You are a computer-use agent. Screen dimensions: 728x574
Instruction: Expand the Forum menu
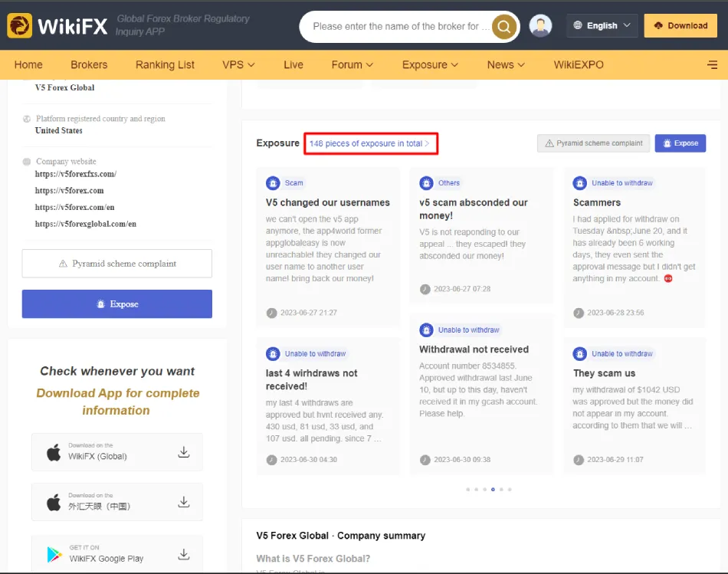[352, 64]
